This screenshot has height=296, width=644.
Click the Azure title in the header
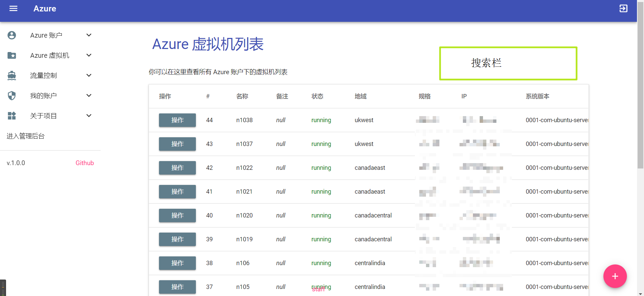[x=45, y=9]
